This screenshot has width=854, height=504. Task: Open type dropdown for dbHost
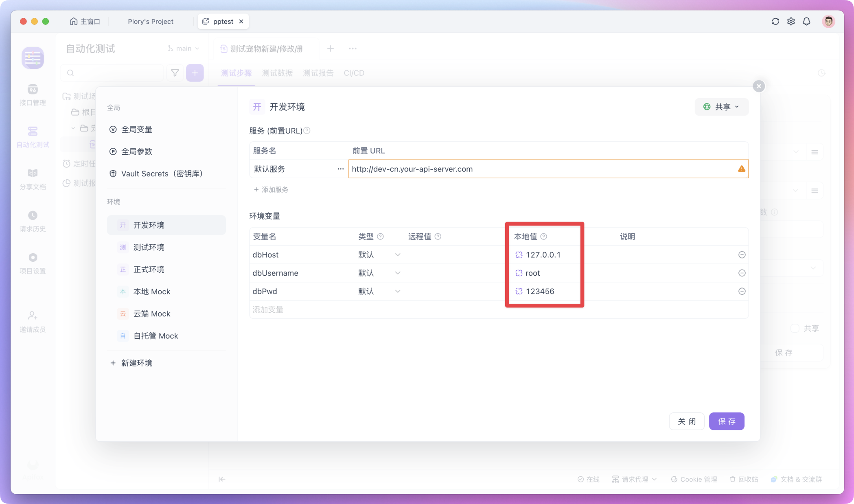point(379,255)
